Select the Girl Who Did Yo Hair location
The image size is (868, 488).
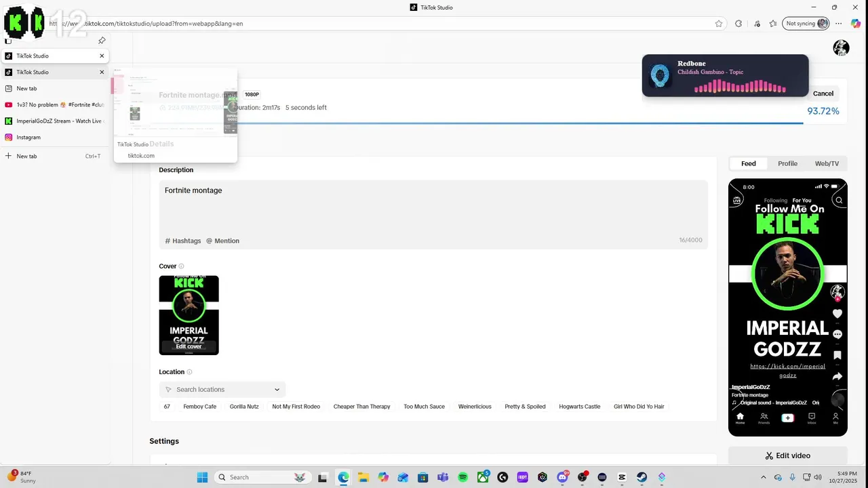639,407
